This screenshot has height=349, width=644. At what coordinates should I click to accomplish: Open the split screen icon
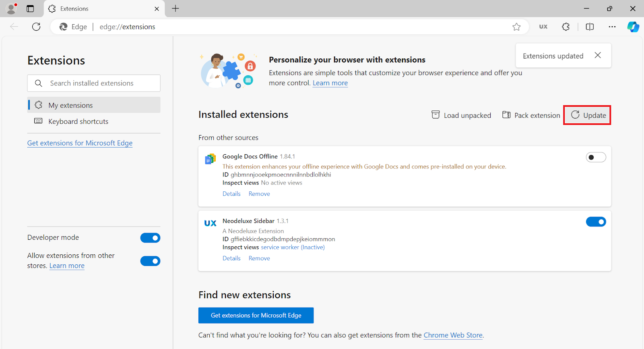tap(590, 27)
